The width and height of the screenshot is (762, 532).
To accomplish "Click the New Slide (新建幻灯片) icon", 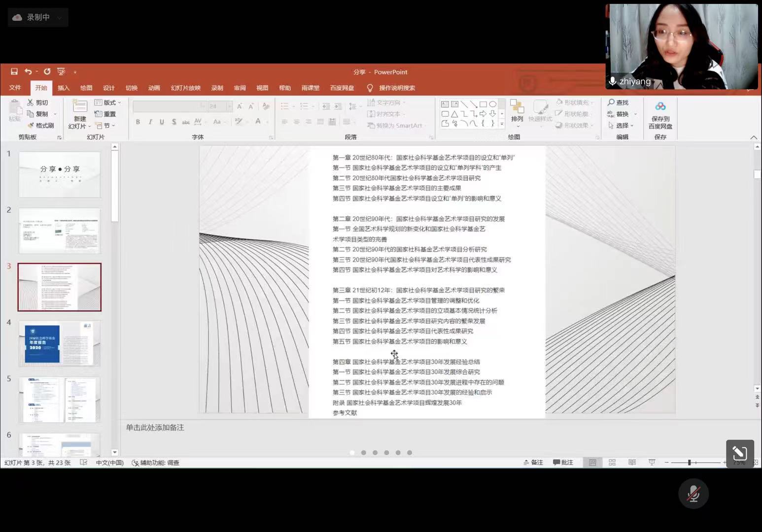I will click(80, 105).
